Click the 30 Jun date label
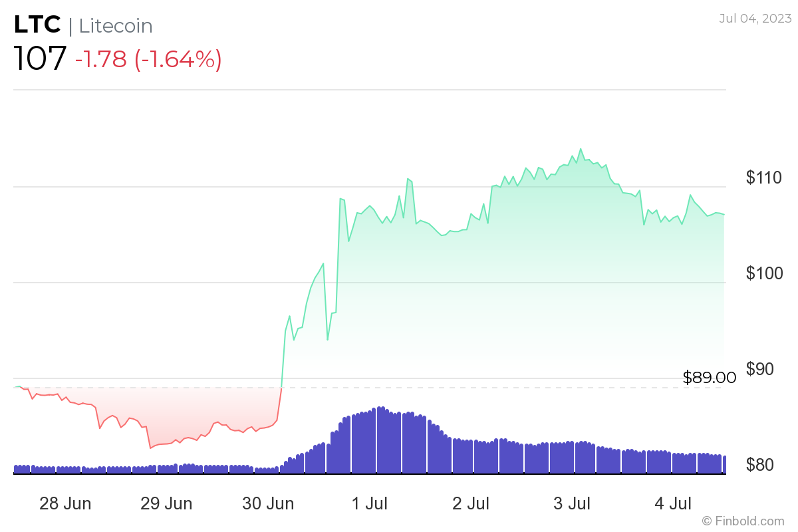 click(x=268, y=503)
